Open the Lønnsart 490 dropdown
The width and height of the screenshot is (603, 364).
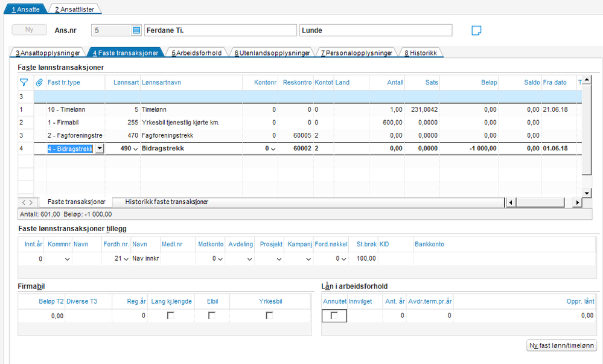click(135, 149)
